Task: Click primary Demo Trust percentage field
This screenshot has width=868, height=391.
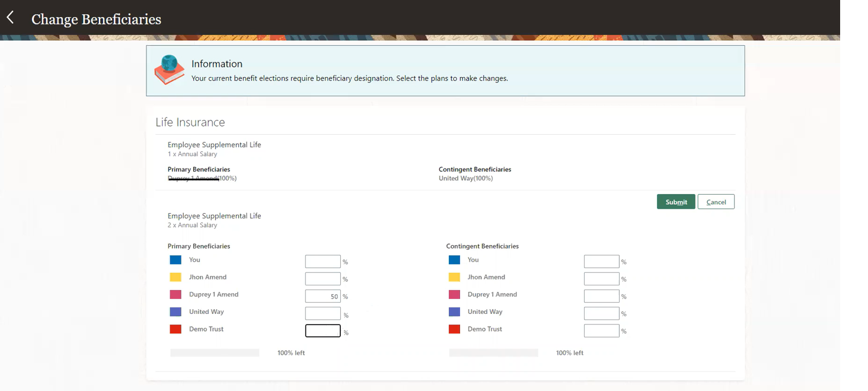Action: 323,330
